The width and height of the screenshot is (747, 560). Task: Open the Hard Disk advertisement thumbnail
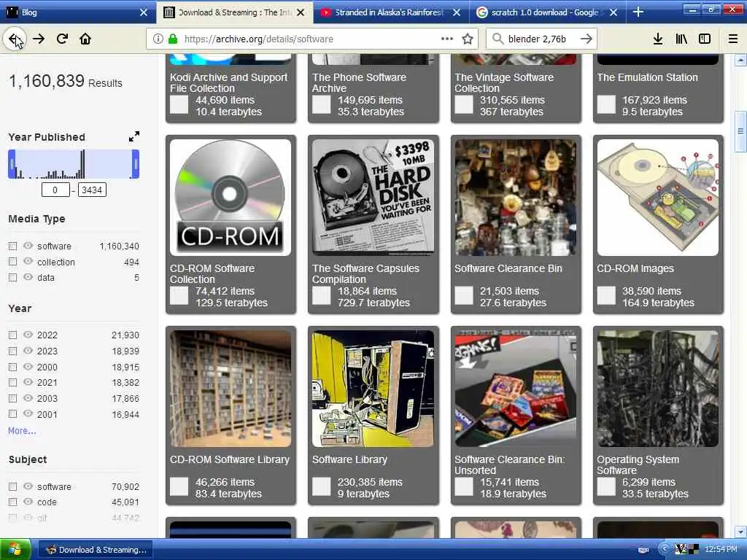(373, 197)
